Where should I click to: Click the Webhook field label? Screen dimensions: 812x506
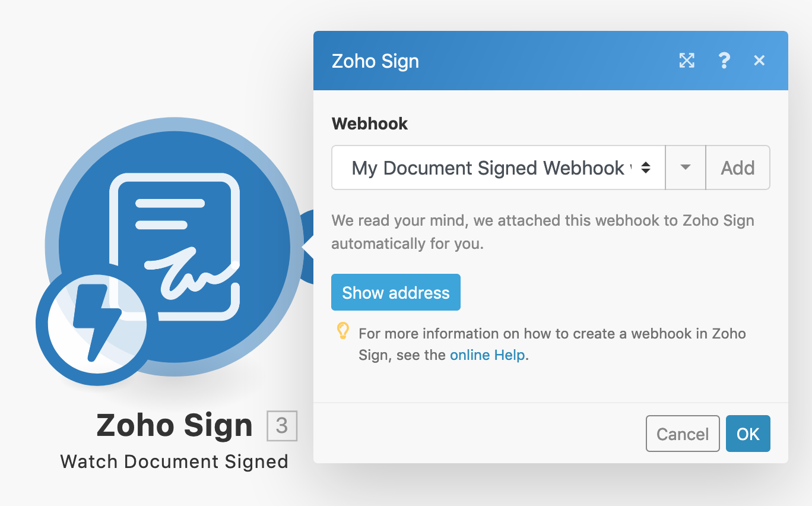(370, 124)
